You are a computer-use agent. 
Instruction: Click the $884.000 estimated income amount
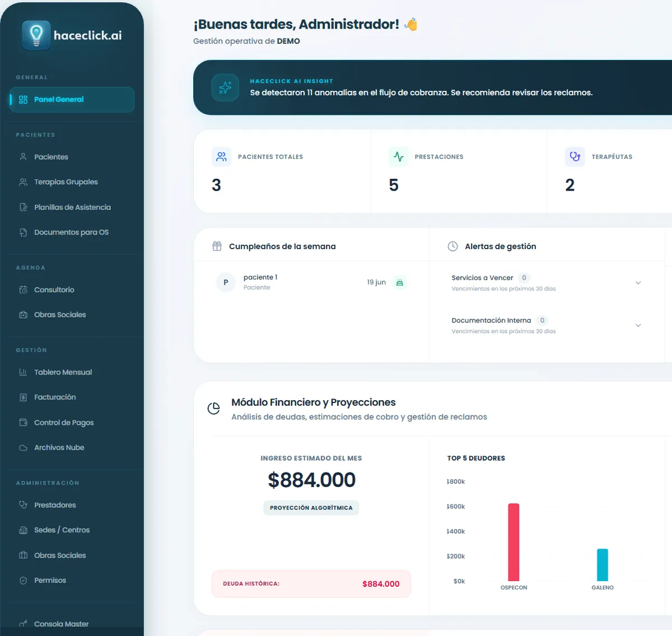pos(311,480)
